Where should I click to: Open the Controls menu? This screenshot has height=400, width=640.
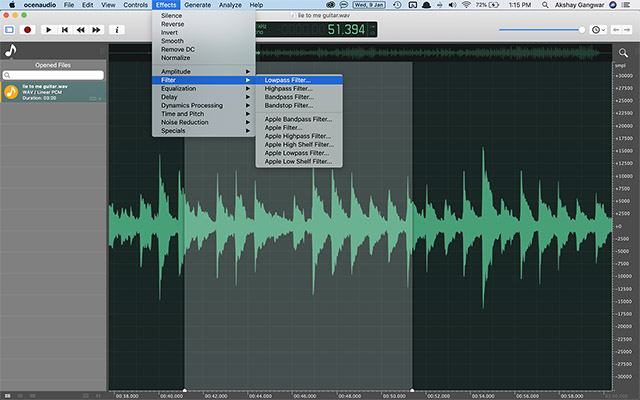(x=136, y=5)
